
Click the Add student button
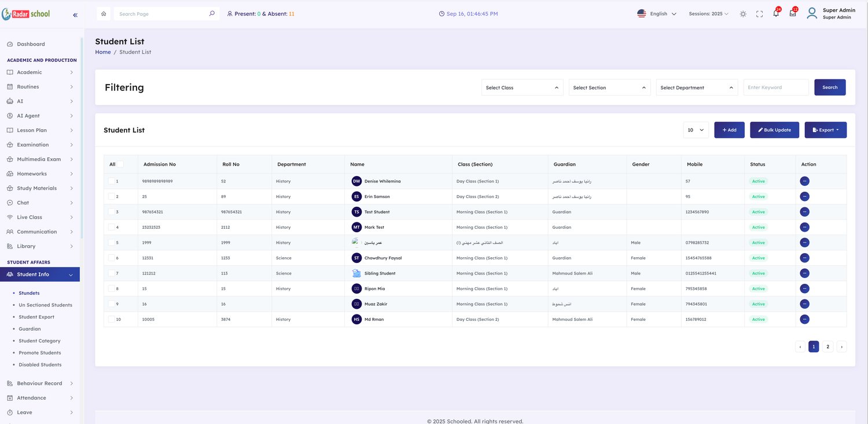point(729,130)
